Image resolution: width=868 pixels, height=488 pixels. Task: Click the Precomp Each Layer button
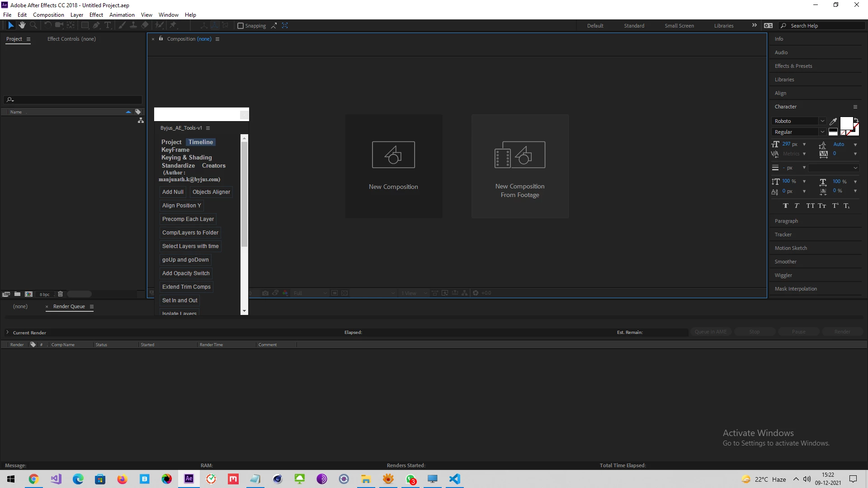(188, 219)
